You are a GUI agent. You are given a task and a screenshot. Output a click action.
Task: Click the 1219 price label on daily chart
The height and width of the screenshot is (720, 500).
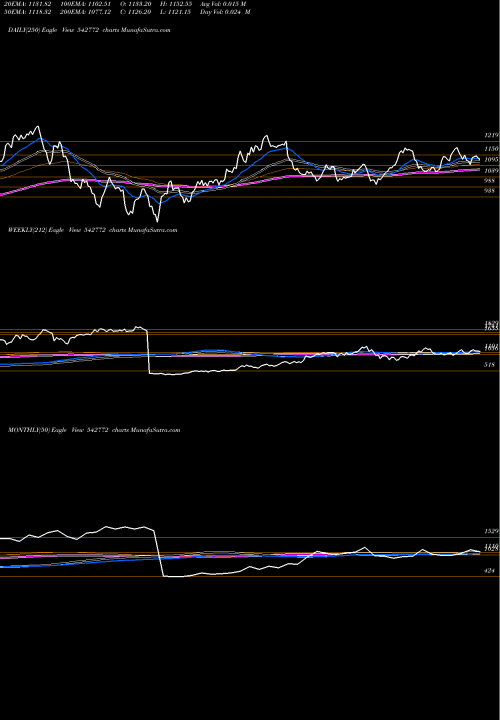491,136
